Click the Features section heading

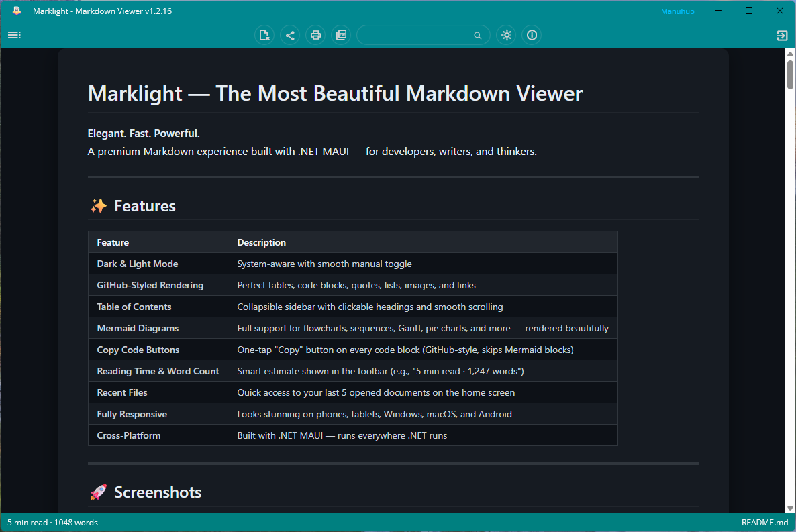tap(145, 205)
